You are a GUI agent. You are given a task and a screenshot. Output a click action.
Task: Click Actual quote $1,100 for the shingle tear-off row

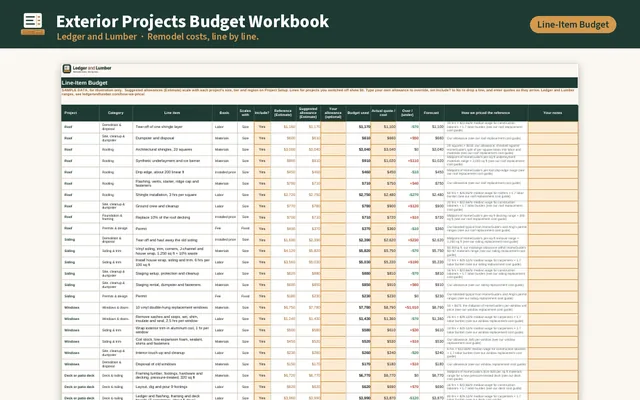point(384,127)
